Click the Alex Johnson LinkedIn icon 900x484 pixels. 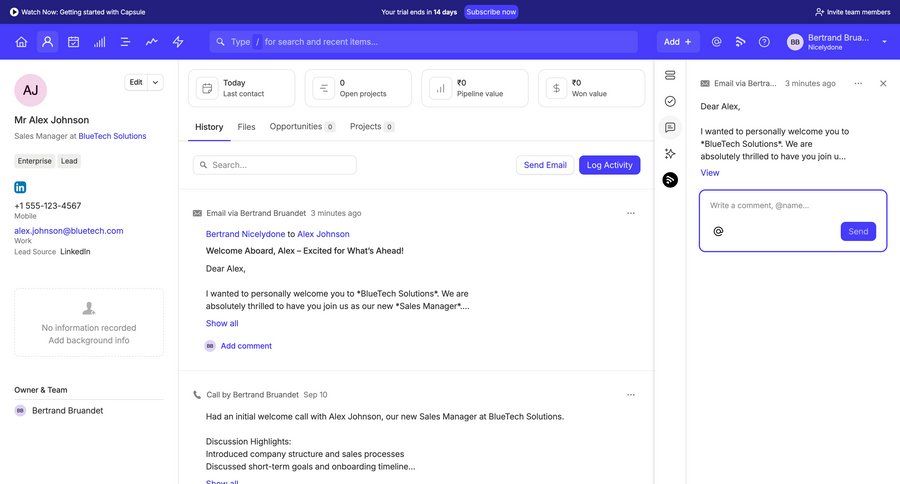(20, 187)
